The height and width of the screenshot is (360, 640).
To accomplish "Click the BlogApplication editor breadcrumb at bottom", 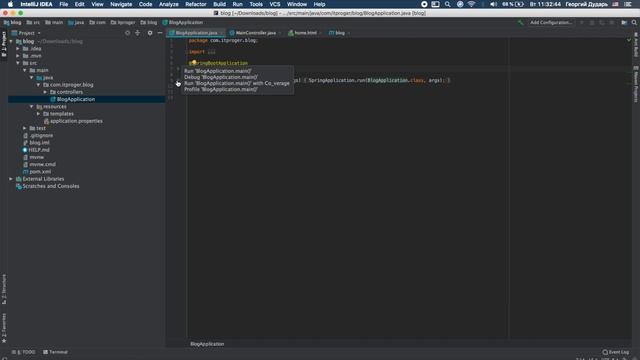I will [207, 344].
